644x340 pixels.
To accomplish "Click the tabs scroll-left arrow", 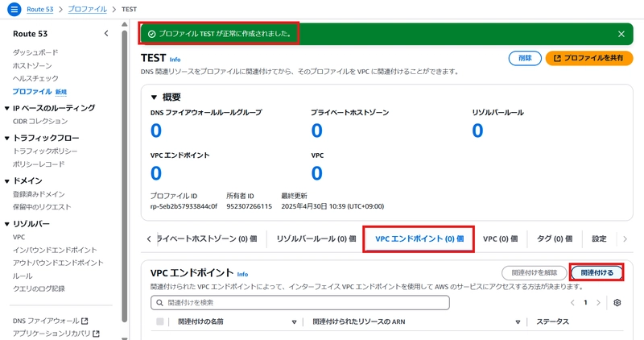I will [149, 238].
